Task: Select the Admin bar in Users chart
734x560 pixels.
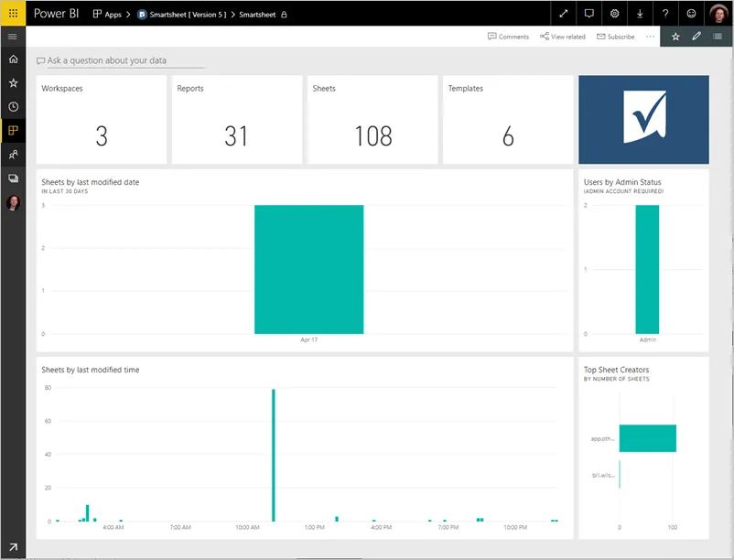Action: [647, 269]
